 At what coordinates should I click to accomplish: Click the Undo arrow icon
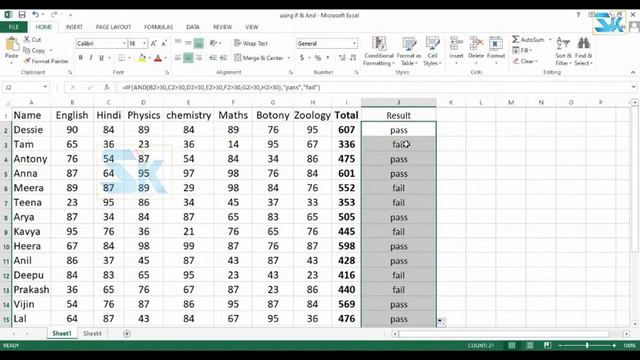[36, 15]
